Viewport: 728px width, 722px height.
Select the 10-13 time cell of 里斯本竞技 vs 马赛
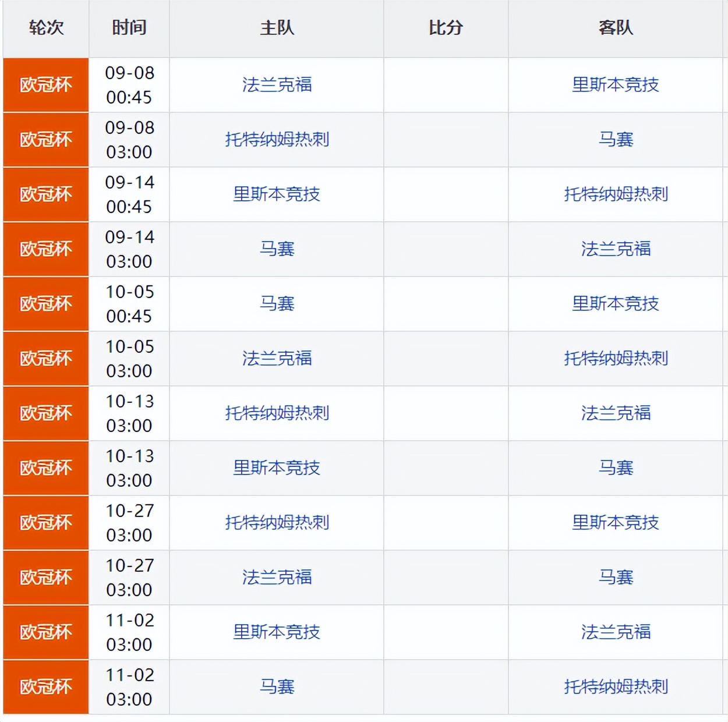129,468
